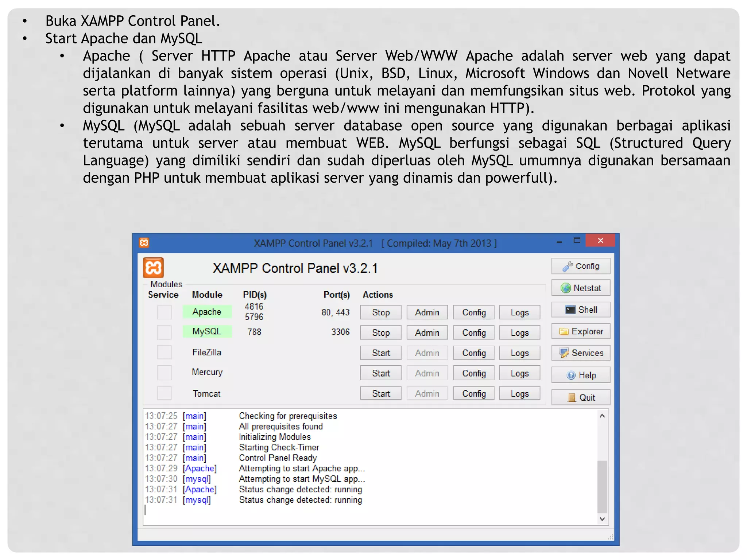Click MySQL PID value 788
The height and width of the screenshot is (560, 747).
click(254, 332)
